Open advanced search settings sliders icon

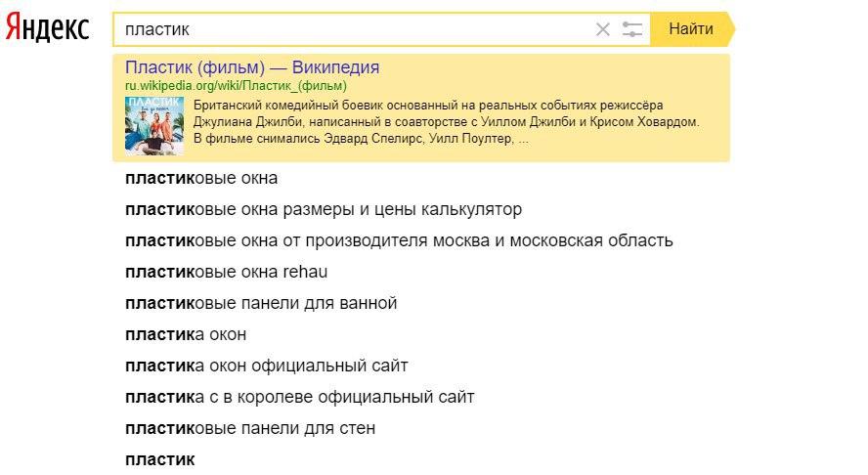(x=632, y=29)
